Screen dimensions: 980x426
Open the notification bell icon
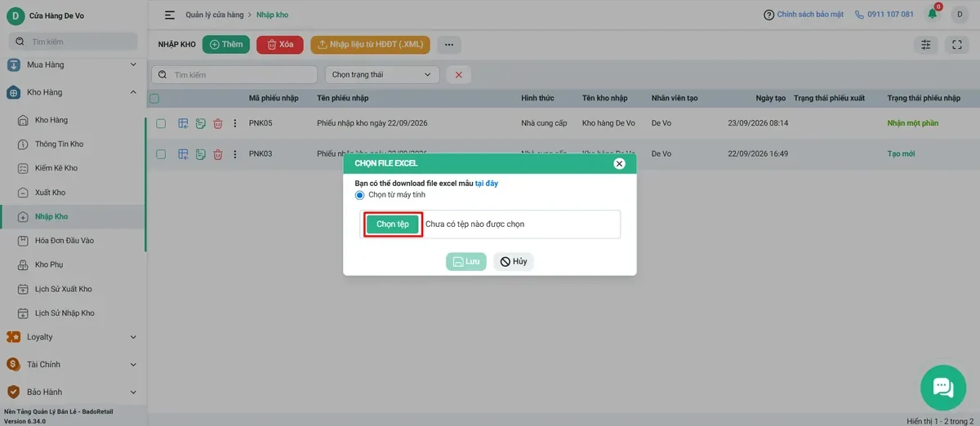pyautogui.click(x=932, y=14)
